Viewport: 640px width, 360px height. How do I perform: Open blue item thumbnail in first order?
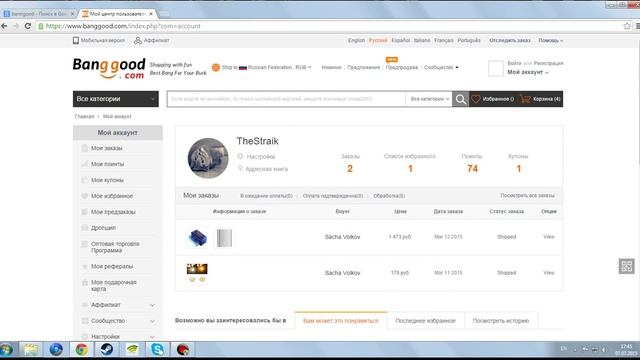pos(198,238)
